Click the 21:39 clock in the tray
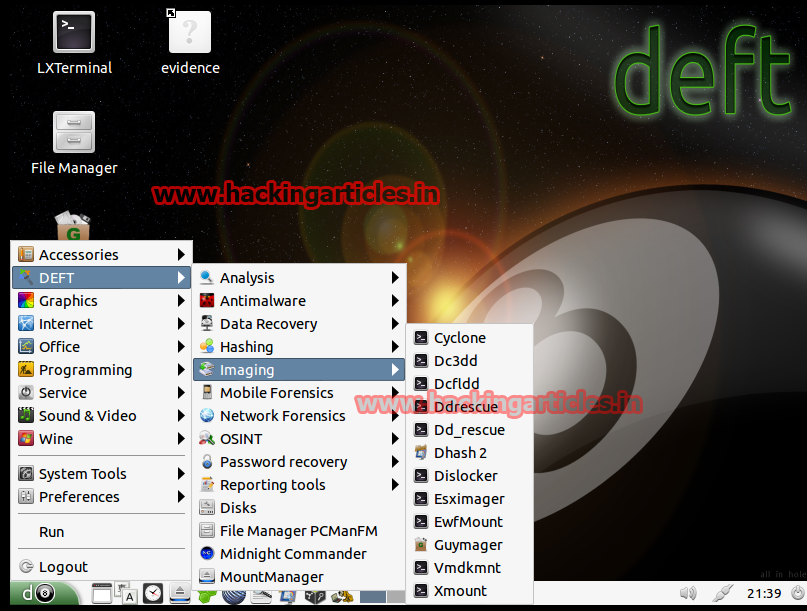Viewport: 807px width, 611px height. [x=764, y=593]
